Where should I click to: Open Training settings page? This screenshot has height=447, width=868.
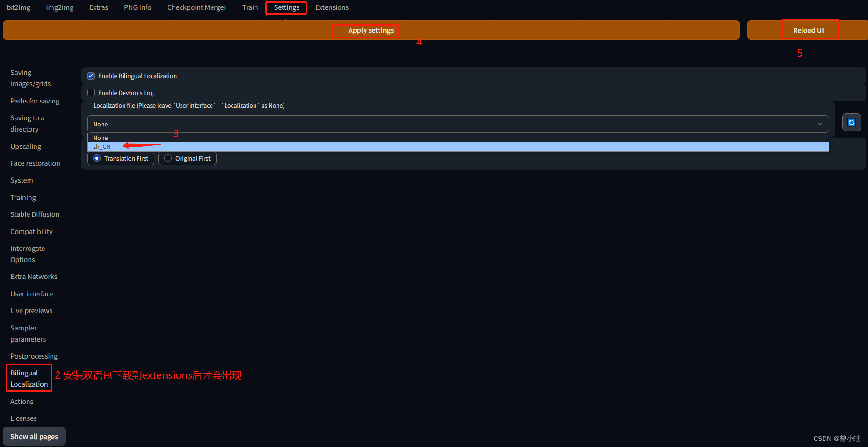tap(23, 198)
